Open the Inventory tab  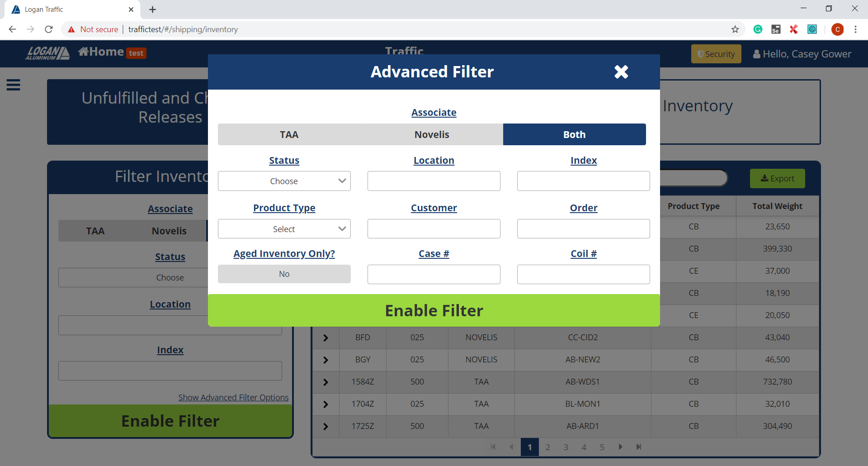[740, 112]
